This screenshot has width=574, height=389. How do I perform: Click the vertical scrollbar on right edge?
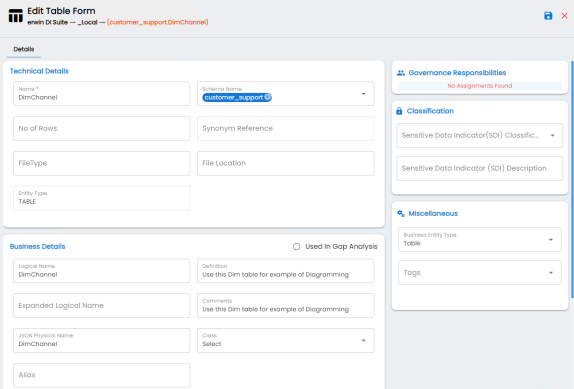(572, 179)
